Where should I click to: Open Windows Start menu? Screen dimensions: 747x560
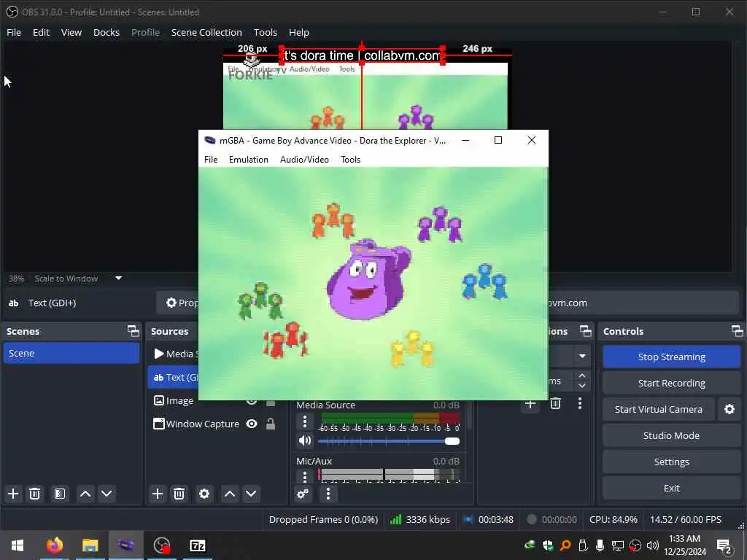[x=18, y=545]
